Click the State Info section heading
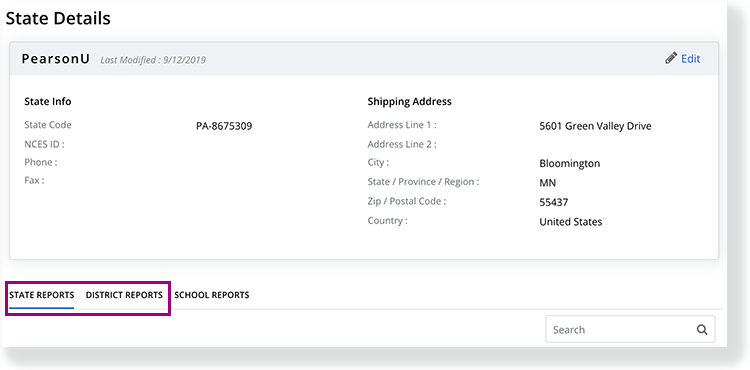The width and height of the screenshot is (750, 370). click(48, 101)
